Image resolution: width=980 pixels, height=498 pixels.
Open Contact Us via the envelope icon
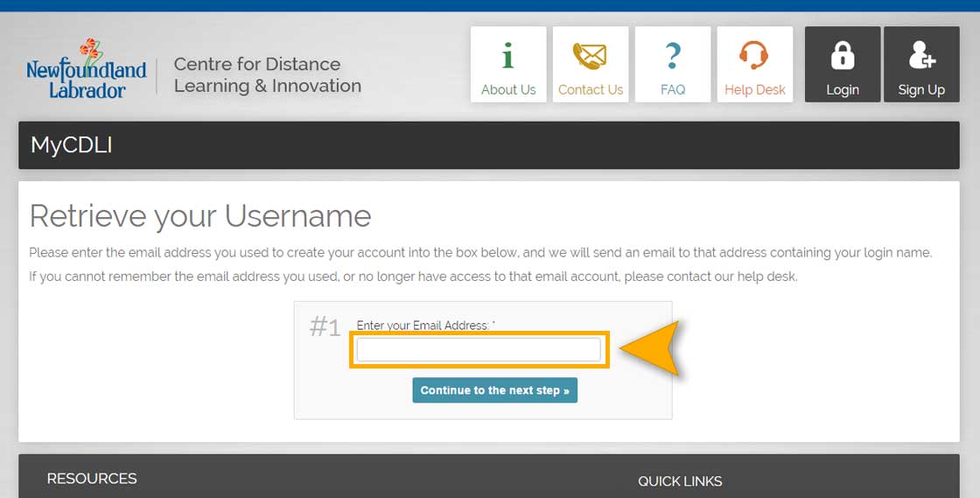pos(590,55)
